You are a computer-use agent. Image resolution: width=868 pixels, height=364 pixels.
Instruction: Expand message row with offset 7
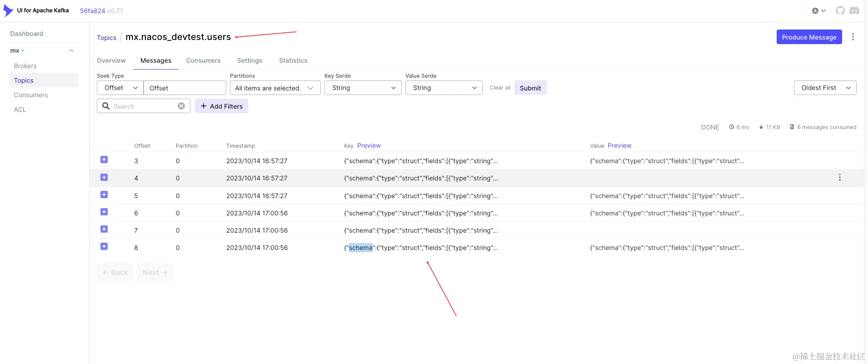tap(104, 229)
